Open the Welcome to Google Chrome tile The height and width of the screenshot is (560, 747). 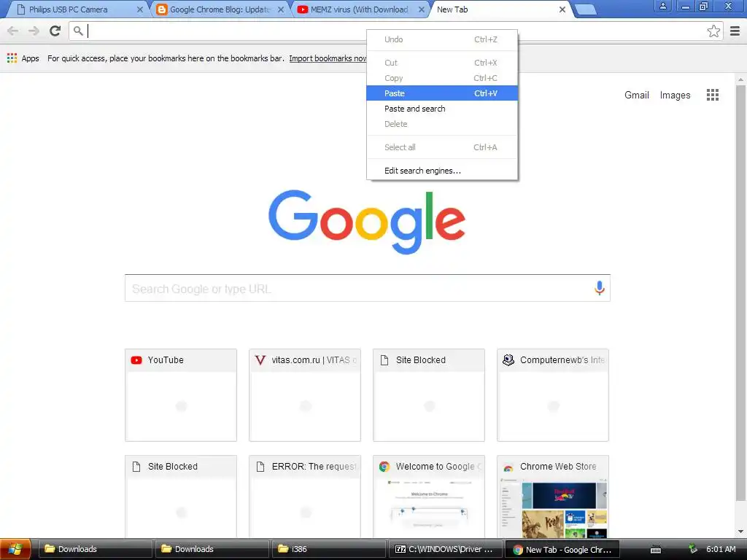[x=429, y=497]
